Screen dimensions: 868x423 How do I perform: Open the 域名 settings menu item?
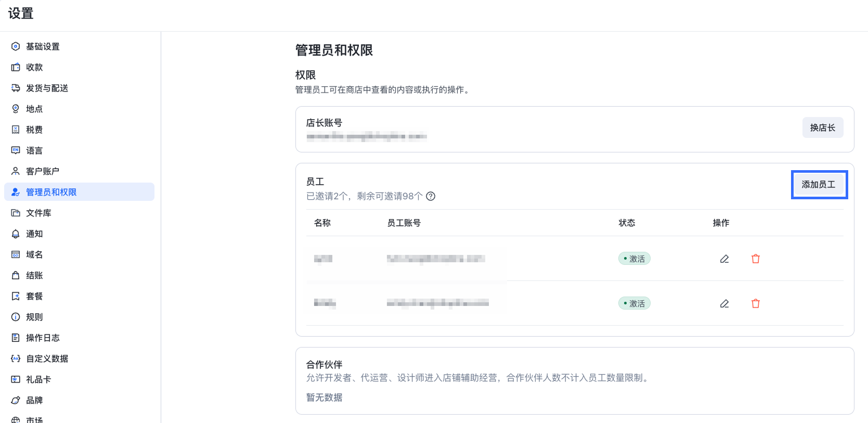[34, 254]
